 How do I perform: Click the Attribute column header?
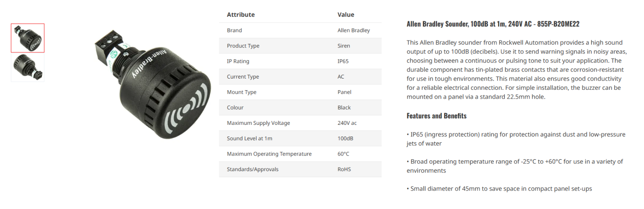(241, 15)
